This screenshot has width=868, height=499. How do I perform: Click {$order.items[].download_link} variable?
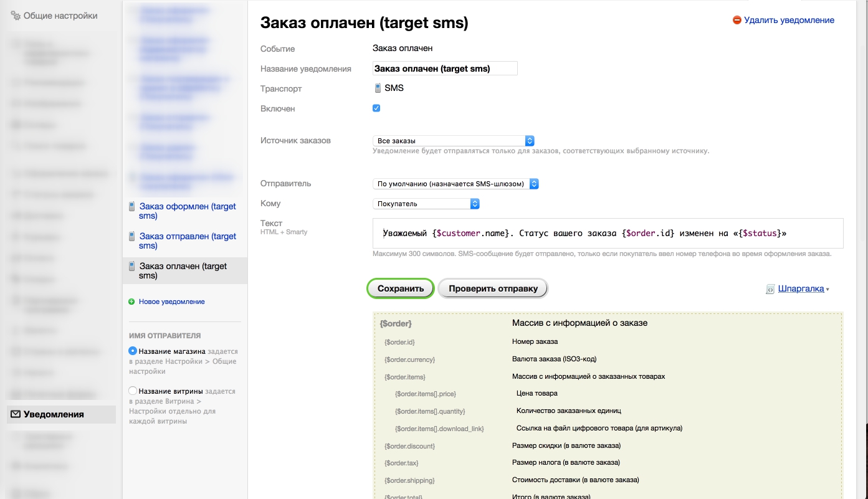pyautogui.click(x=439, y=429)
